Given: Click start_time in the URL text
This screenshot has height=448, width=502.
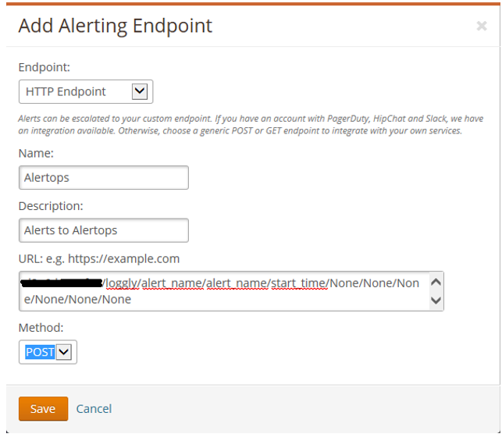Looking at the screenshot, I should [298, 283].
